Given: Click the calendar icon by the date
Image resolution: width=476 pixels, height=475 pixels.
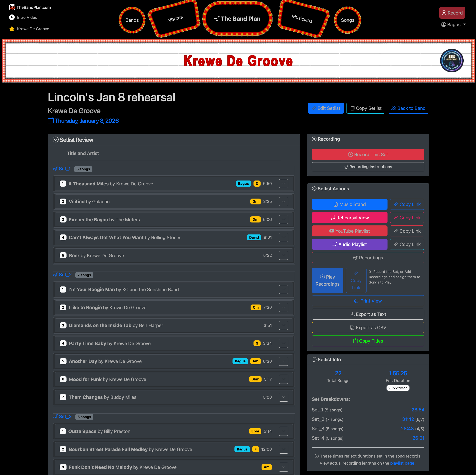Looking at the screenshot, I should coord(51,121).
